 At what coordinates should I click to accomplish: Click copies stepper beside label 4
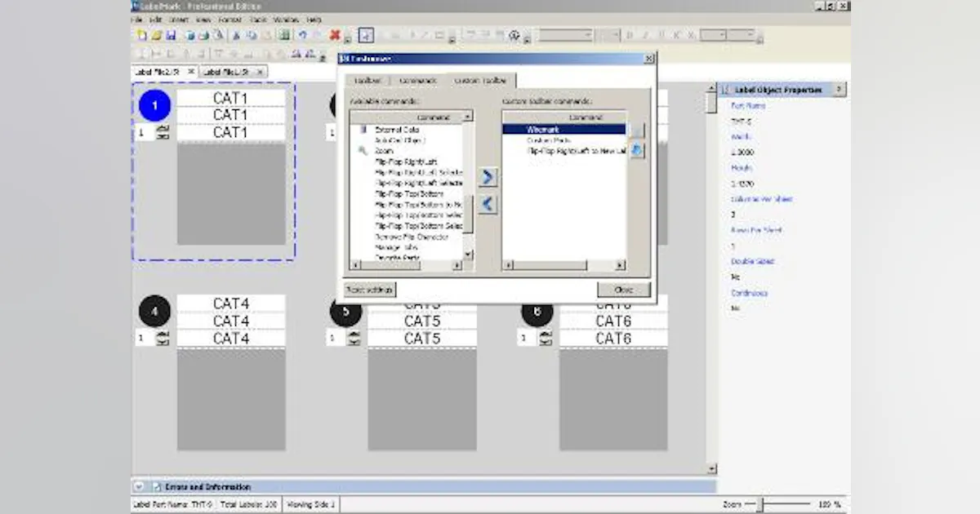(x=163, y=338)
